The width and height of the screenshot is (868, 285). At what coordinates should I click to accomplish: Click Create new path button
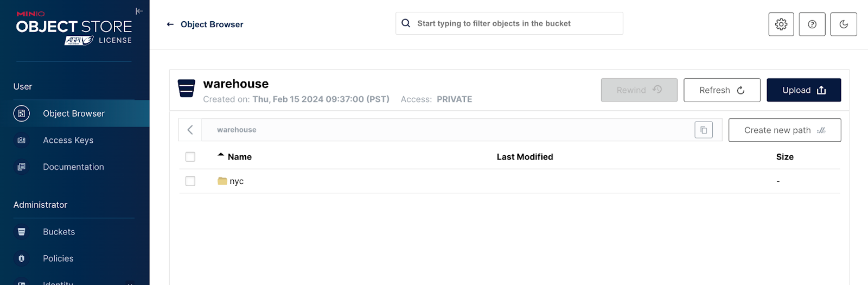coord(784,130)
